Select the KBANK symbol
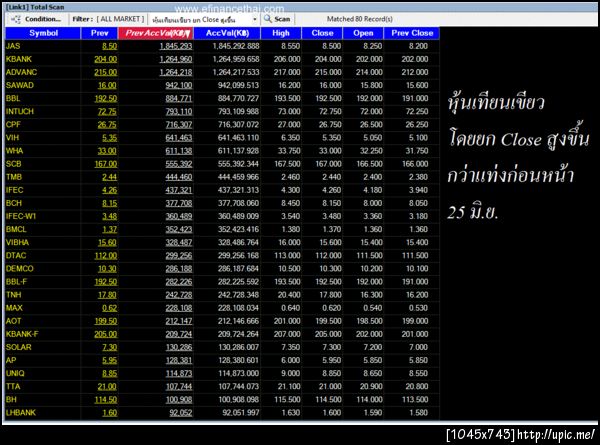Image resolution: width=600 pixels, height=445 pixels. point(19,59)
